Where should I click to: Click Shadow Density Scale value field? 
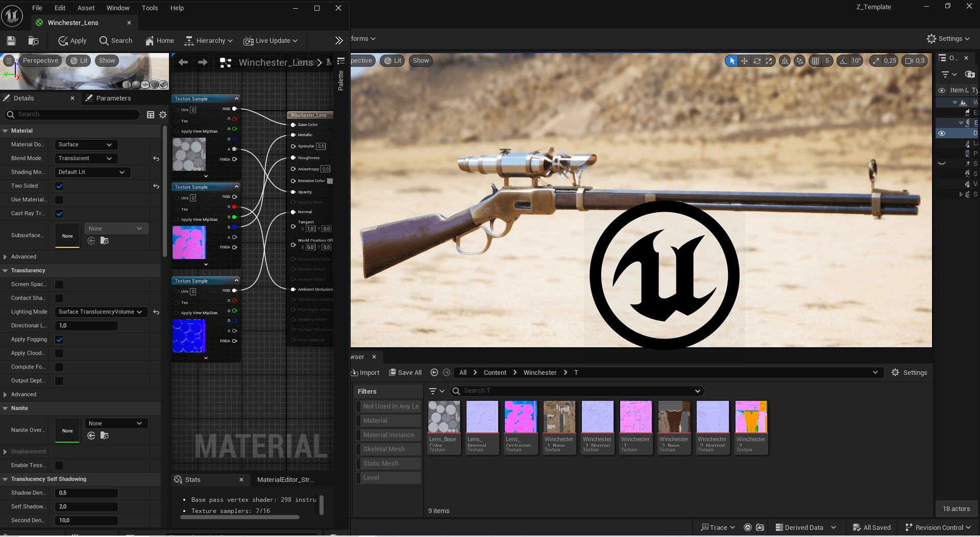point(86,493)
